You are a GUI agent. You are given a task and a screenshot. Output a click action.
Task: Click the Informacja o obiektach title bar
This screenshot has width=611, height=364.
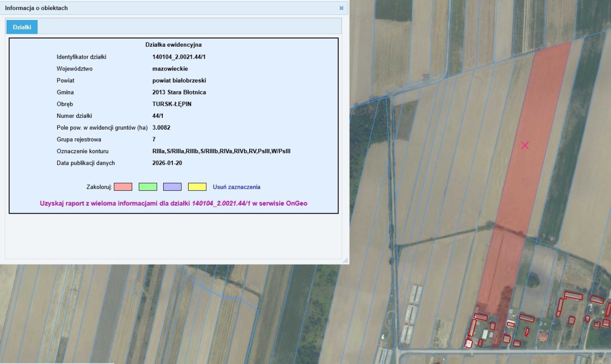(143, 8)
